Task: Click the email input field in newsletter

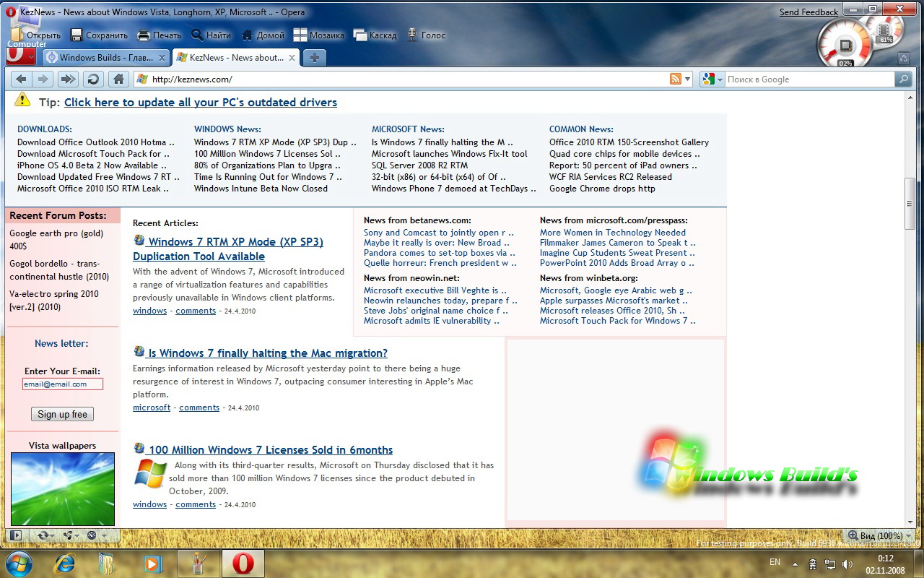Action: (x=63, y=384)
